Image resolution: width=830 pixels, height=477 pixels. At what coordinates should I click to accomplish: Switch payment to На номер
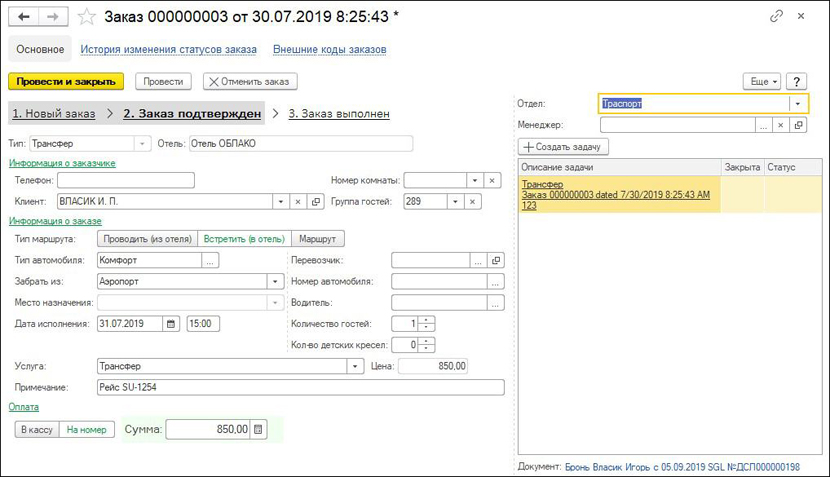(x=86, y=429)
